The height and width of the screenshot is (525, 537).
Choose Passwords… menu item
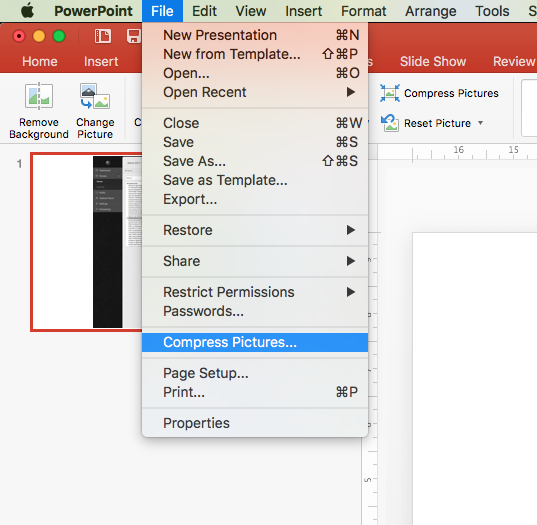click(255, 311)
